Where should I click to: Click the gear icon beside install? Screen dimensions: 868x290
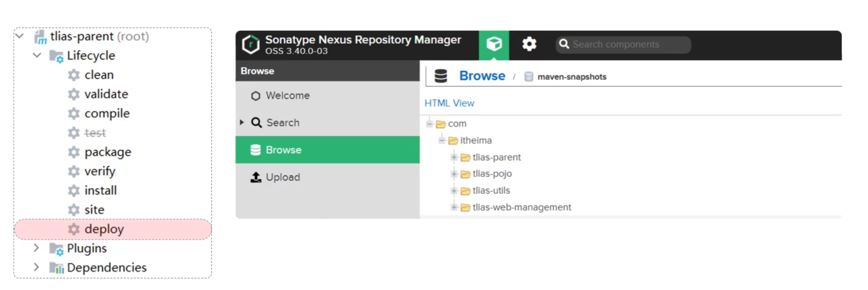(x=74, y=191)
